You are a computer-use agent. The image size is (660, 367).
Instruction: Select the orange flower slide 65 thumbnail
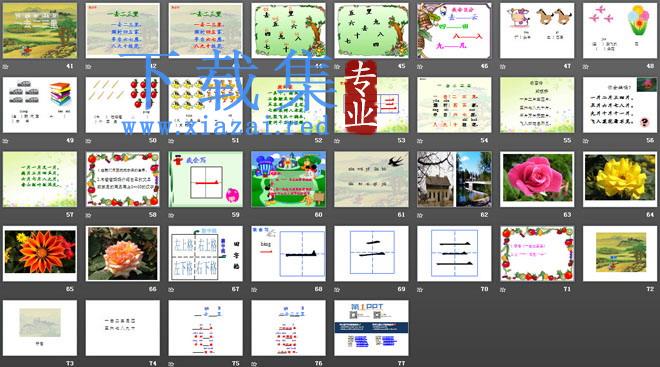coord(40,254)
